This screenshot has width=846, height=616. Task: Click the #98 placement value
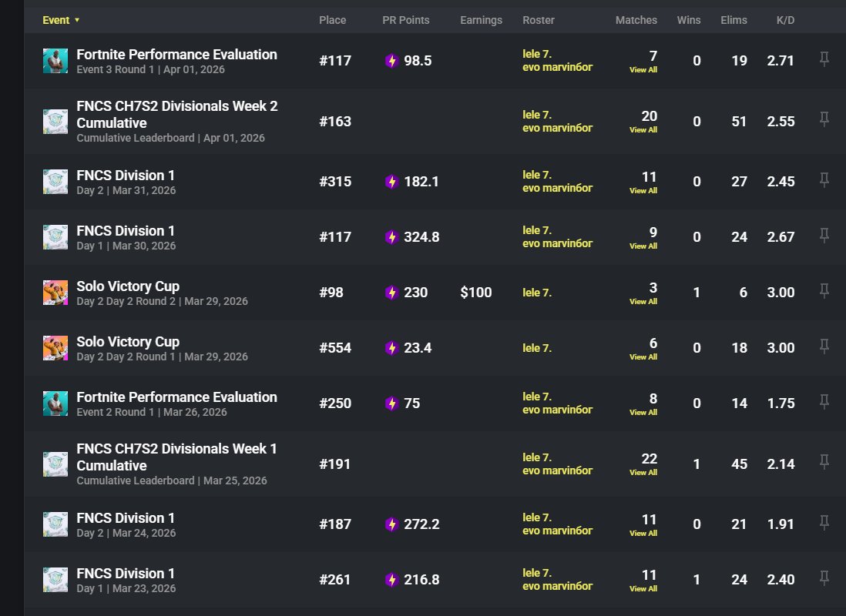[331, 293]
